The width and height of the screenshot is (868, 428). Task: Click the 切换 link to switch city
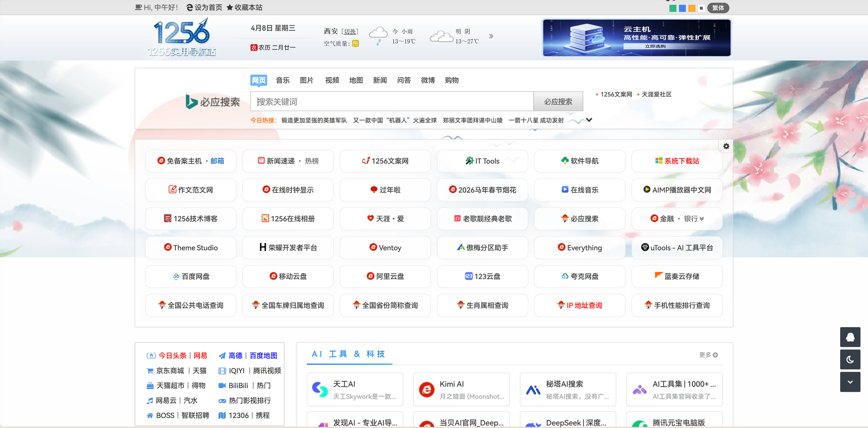tap(350, 31)
